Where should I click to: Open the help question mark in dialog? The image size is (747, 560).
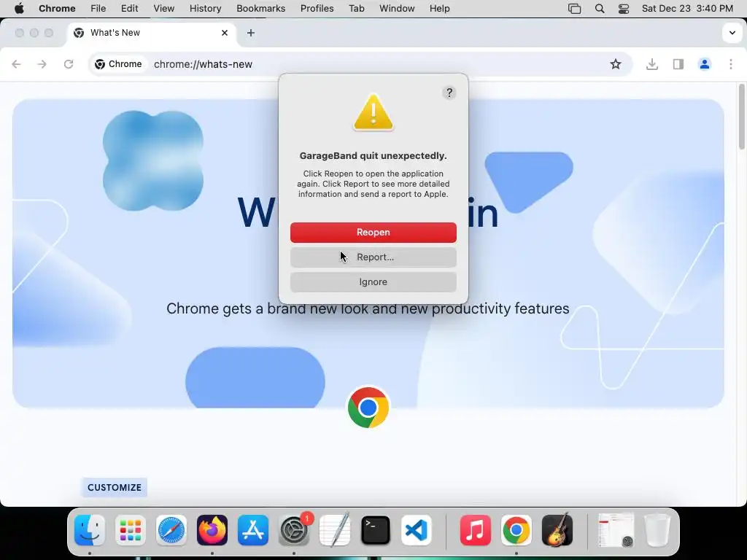(x=449, y=93)
